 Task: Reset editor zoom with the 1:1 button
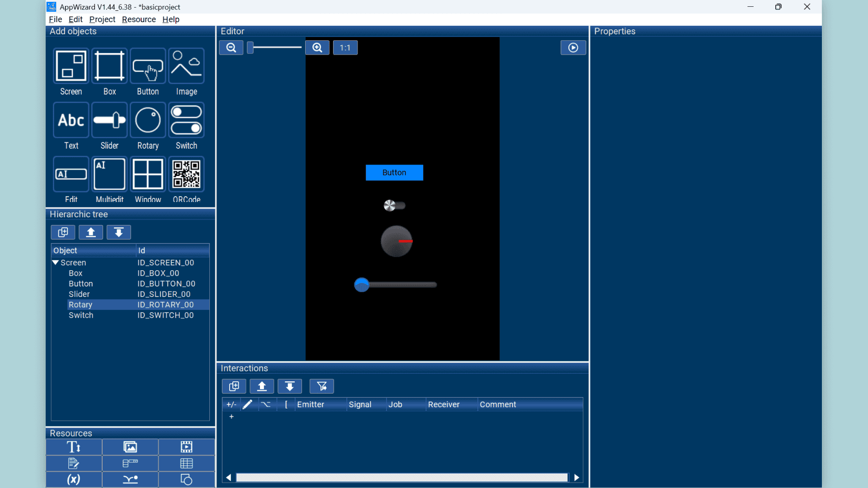(x=345, y=47)
